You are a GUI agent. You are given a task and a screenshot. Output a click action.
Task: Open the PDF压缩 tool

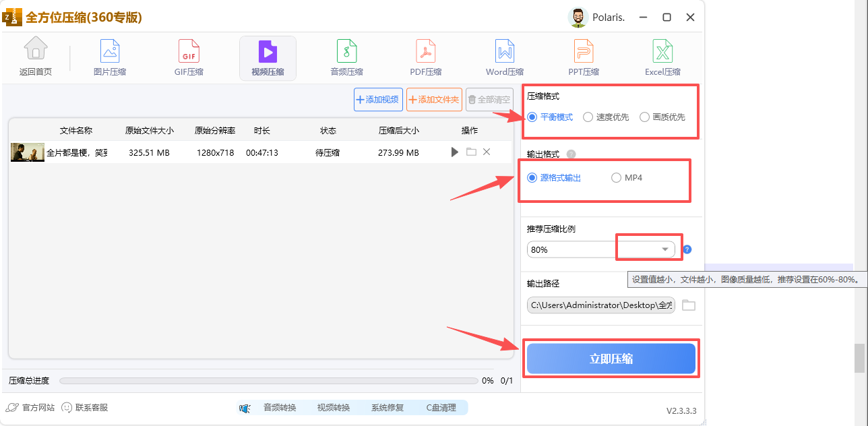pos(425,57)
